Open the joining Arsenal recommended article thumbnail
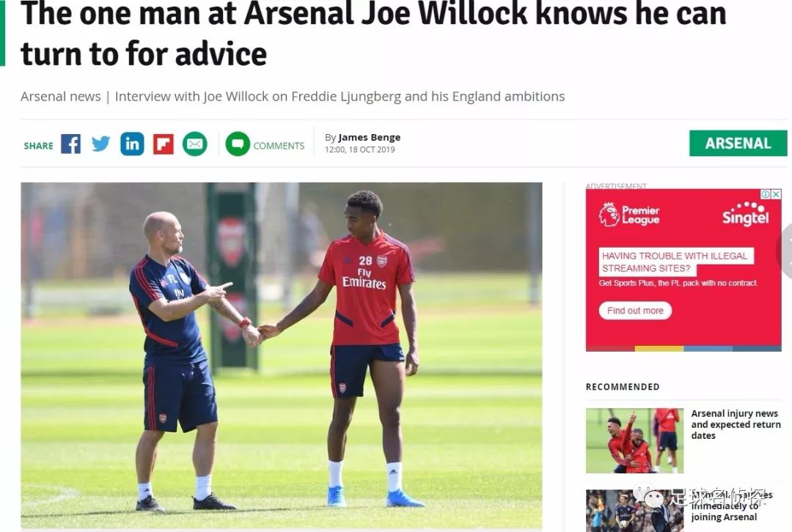This screenshot has width=792, height=532. (634, 511)
